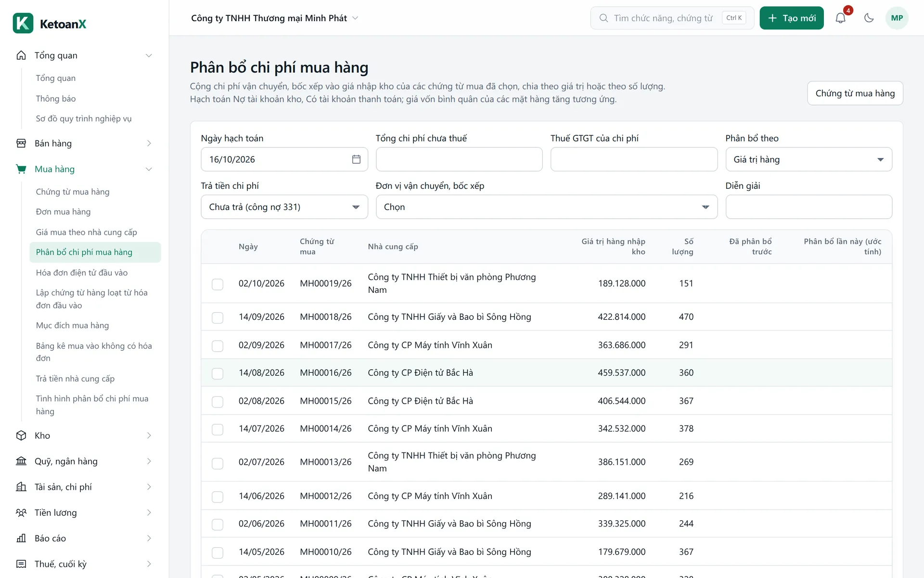Click the search box Tìm chức năng
Viewport: 924px width, 578px height.
672,18
